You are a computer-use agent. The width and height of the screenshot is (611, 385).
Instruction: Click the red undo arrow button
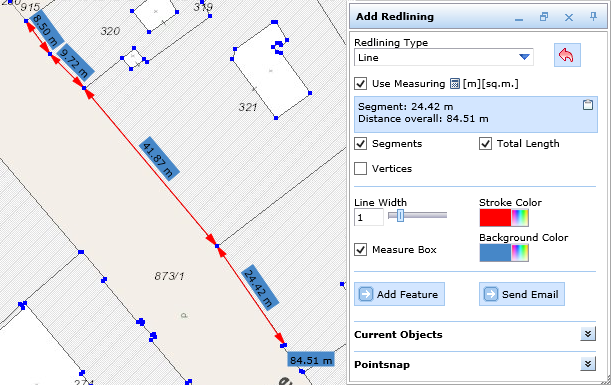(x=567, y=55)
